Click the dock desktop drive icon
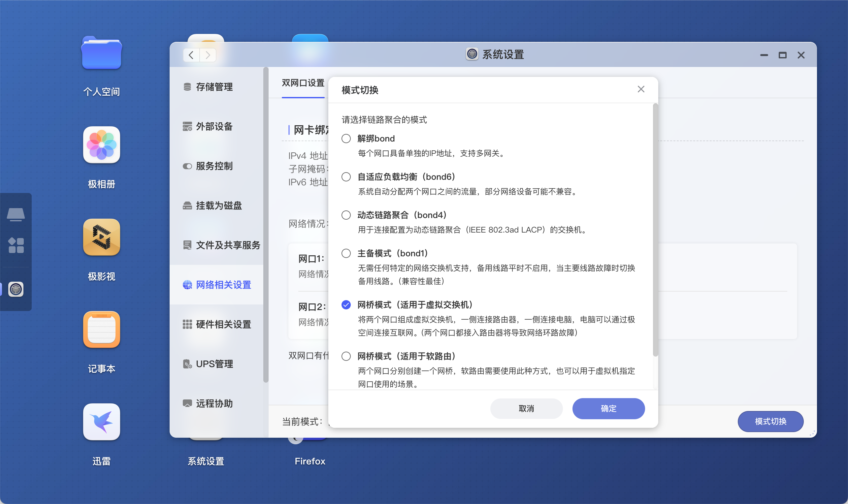Screen dimensions: 848x504 click(x=16, y=215)
